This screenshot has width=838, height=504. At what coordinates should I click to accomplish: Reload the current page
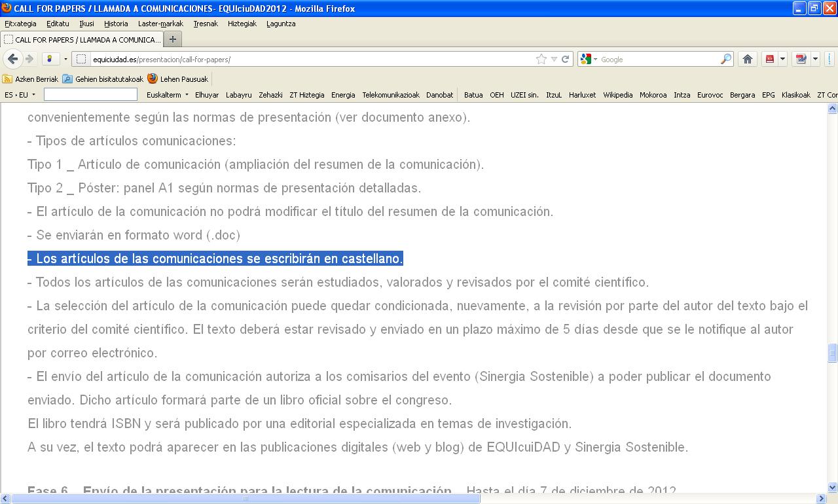565,59
